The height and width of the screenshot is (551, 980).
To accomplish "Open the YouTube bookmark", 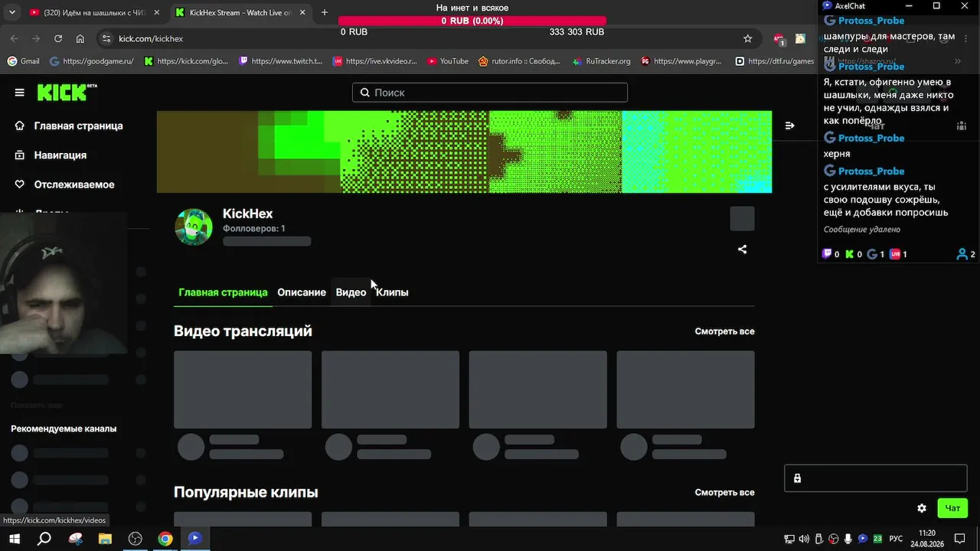I will pos(448,61).
